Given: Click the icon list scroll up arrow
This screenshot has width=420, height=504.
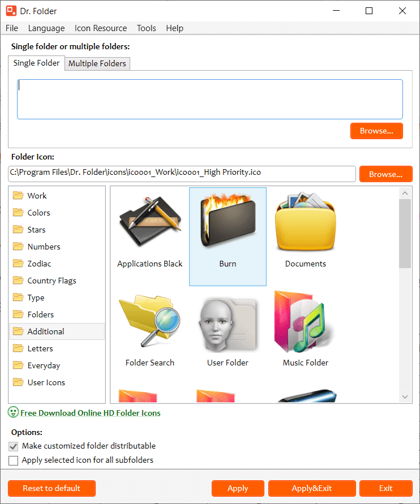Looking at the screenshot, I should tap(405, 193).
